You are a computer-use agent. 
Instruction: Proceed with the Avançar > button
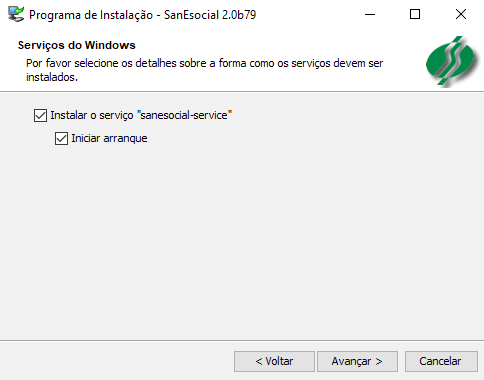click(x=357, y=361)
